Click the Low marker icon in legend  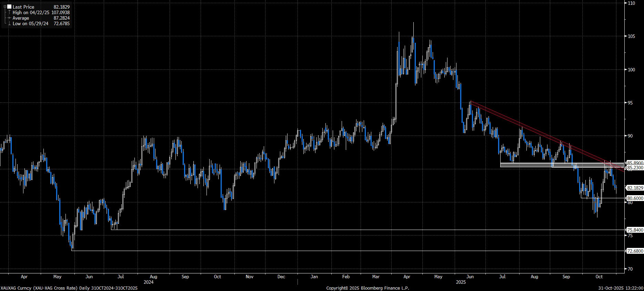point(9,23)
